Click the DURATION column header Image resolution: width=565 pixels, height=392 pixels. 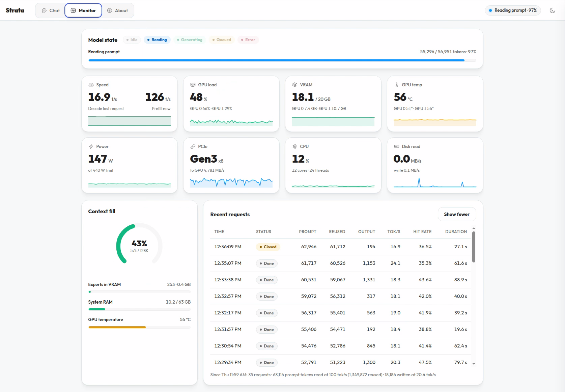tap(456, 232)
